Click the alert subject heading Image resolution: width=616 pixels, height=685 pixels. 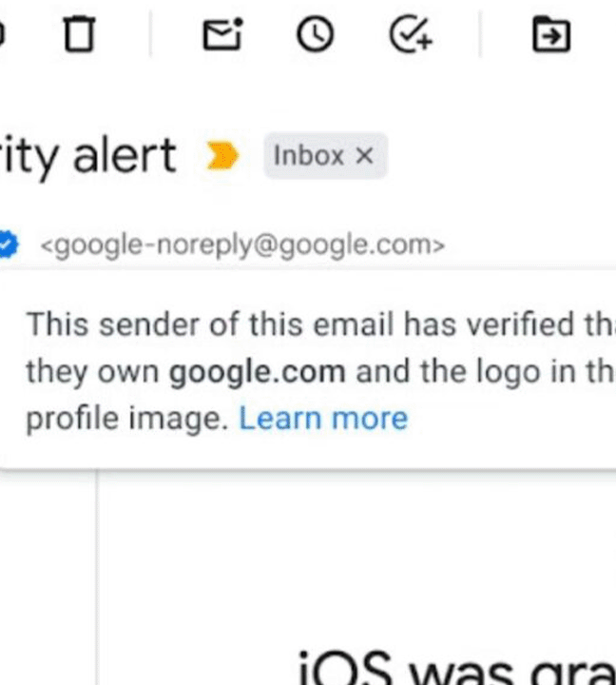pos(87,155)
